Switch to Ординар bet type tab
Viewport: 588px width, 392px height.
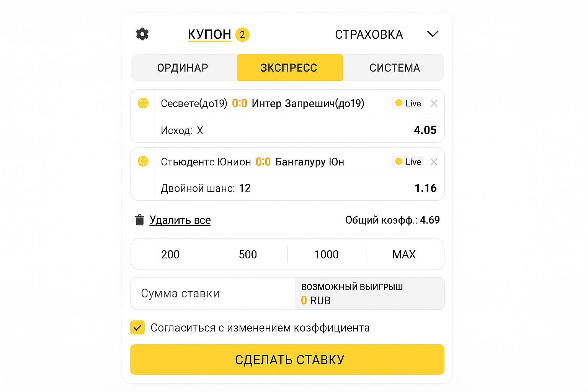pos(183,68)
